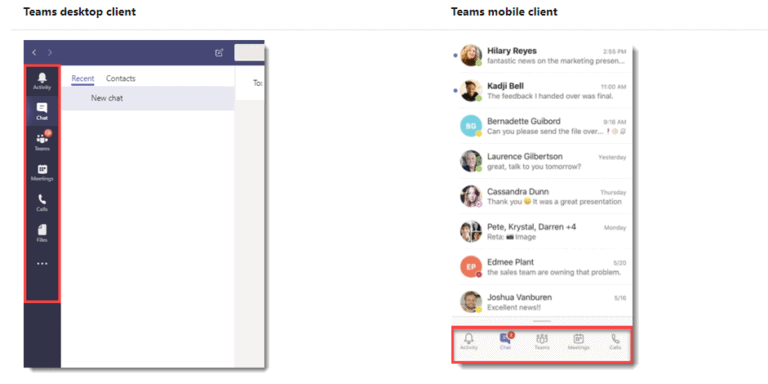Tap Activity in mobile bottom bar
This screenshot has height=384, width=768.
[x=469, y=342]
